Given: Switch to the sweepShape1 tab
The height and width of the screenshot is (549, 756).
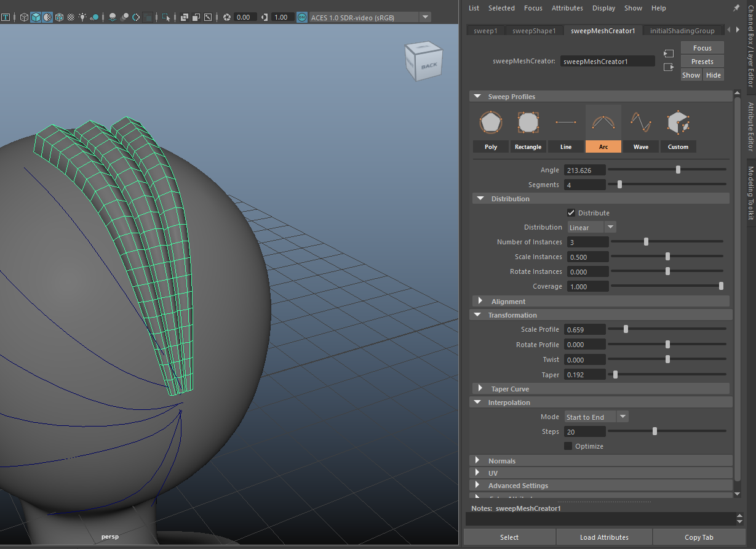Looking at the screenshot, I should (x=533, y=30).
